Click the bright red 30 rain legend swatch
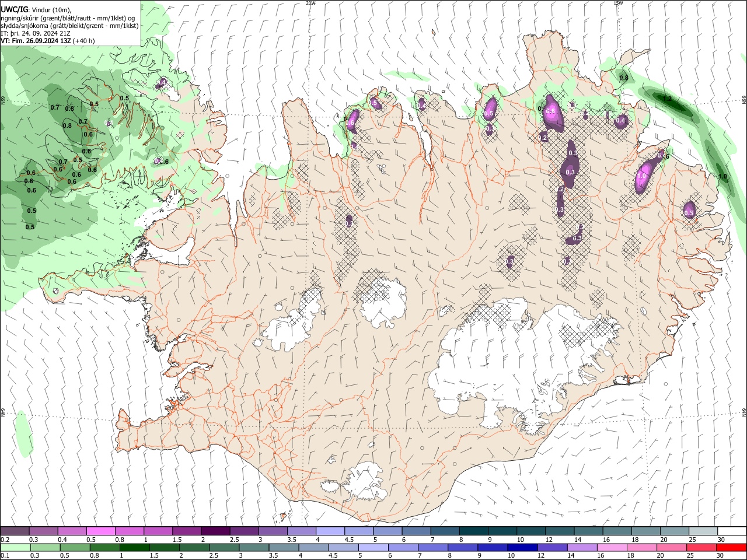Image resolution: width=747 pixels, height=560 pixels. [x=732, y=548]
